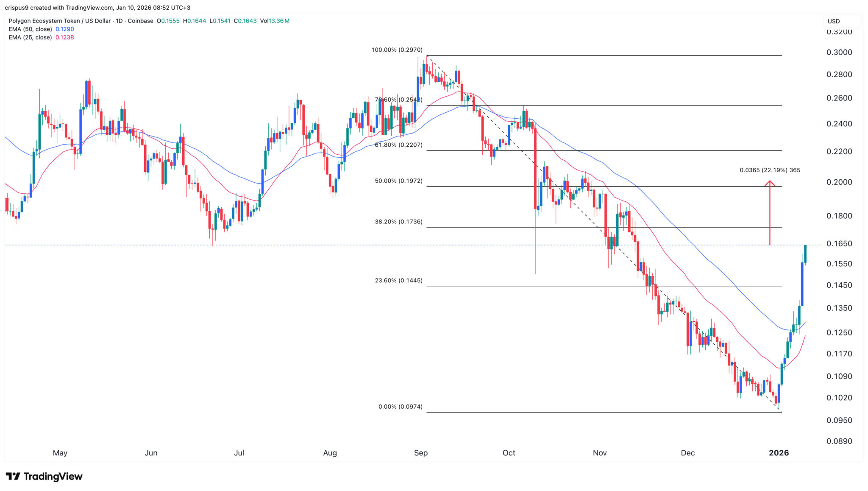Select the 50.00% (0.1972) retracement label

tap(398, 181)
